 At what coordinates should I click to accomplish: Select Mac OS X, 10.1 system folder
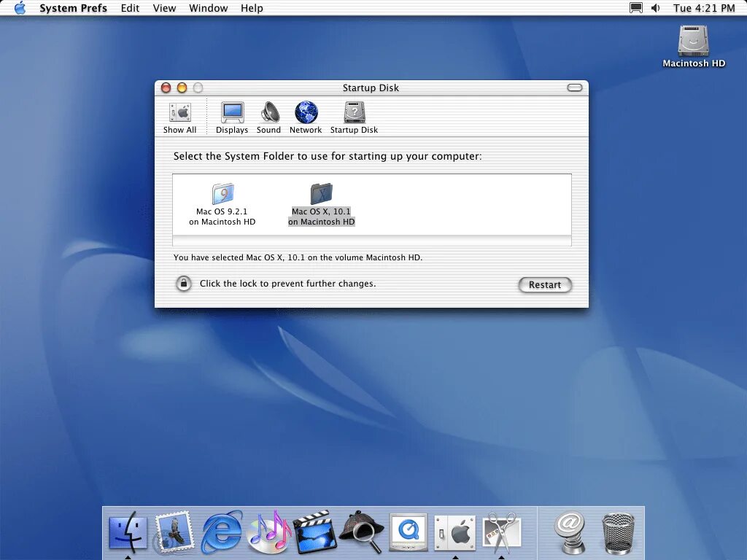click(x=322, y=204)
